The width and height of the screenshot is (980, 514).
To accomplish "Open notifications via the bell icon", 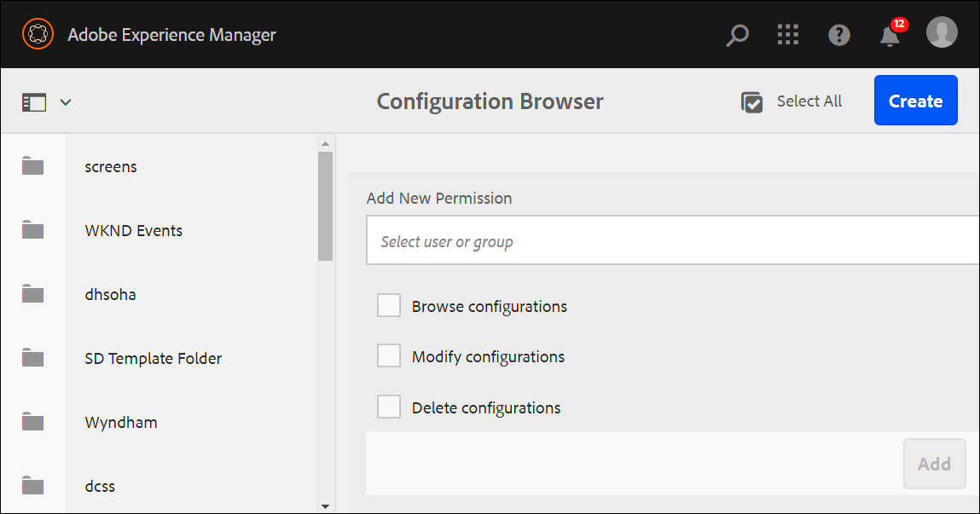I will (889, 37).
